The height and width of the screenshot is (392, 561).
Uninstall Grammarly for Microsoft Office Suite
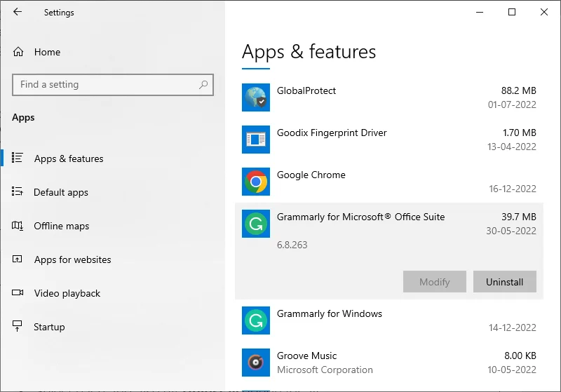(x=504, y=282)
